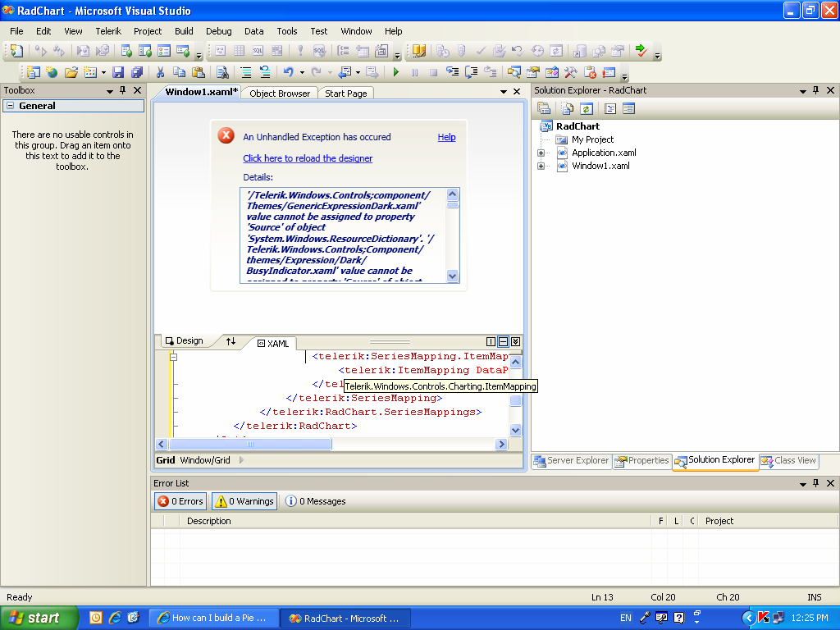
Task: Click the View Code icon in Solution Explorer
Action: 609,109
